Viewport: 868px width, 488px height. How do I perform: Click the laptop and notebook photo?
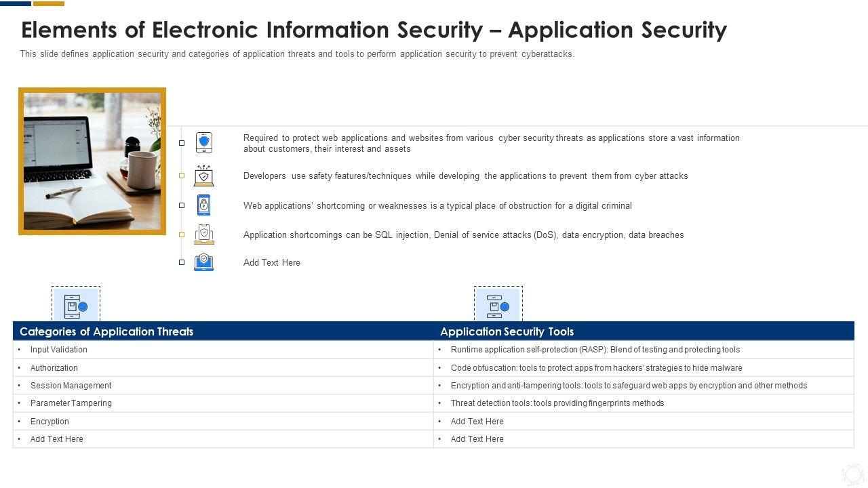[92, 161]
